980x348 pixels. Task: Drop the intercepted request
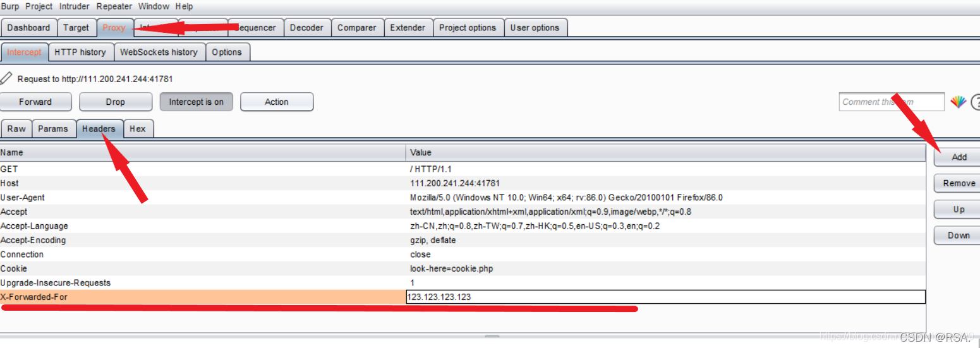[x=116, y=102]
